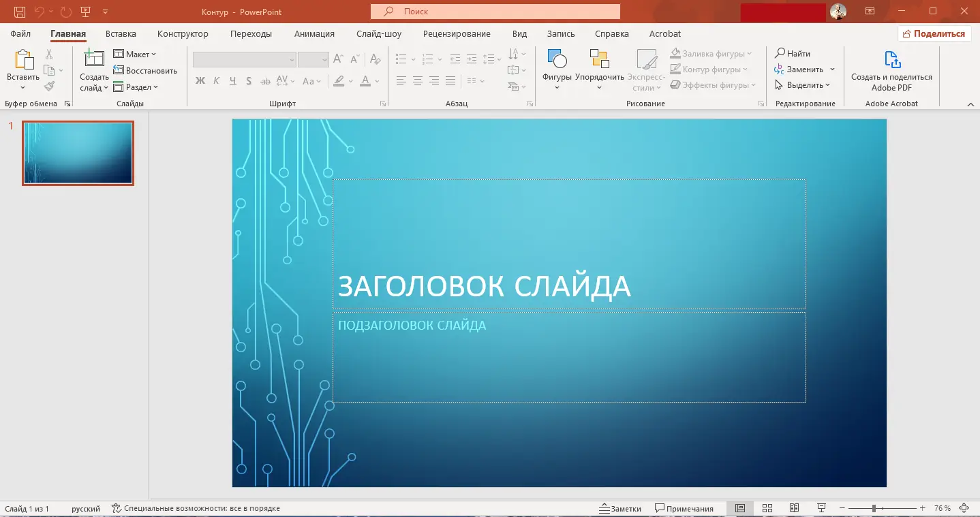
Task: Open the Макет (Layout) dropdown
Action: (x=136, y=53)
